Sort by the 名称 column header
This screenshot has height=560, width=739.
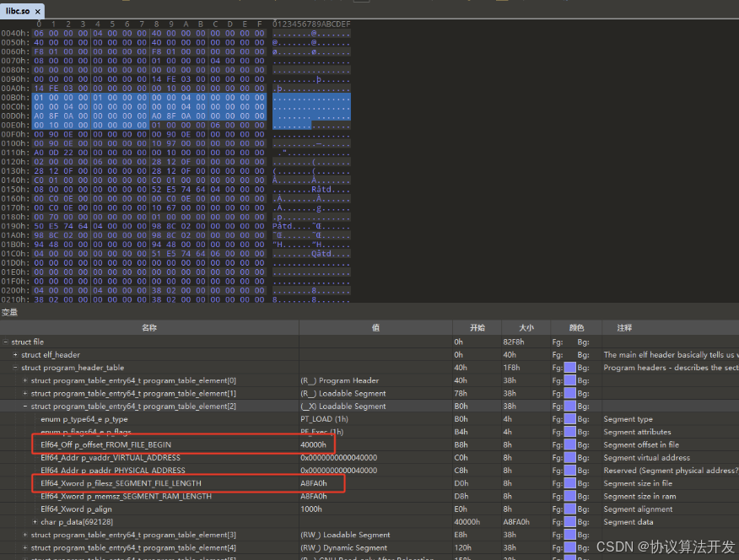(147, 327)
